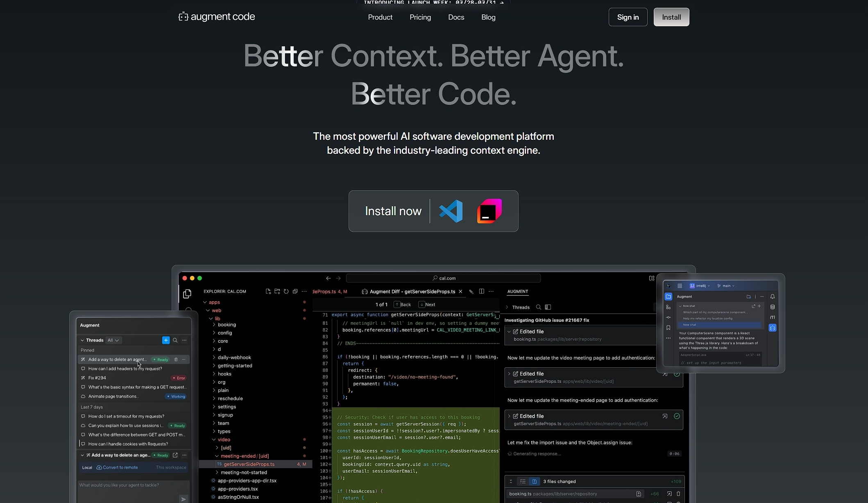The height and width of the screenshot is (503, 868).
Task: Click the send arrow in agent prompt box
Action: pos(184,499)
